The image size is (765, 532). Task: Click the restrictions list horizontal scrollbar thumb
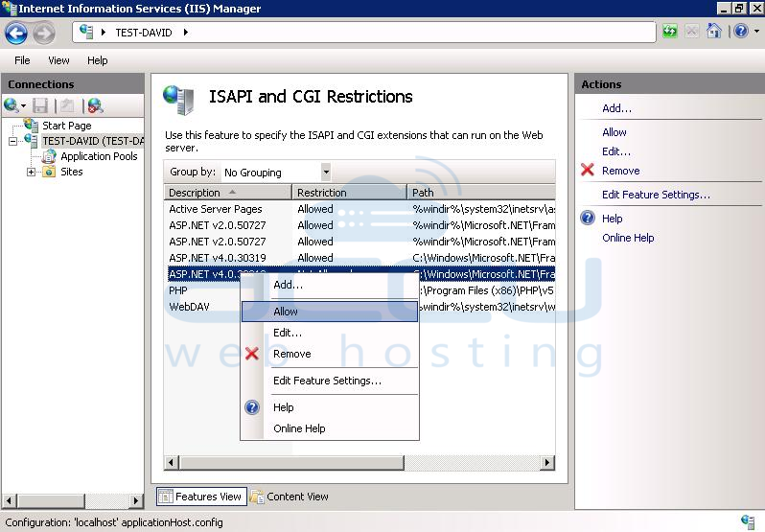click(291, 462)
